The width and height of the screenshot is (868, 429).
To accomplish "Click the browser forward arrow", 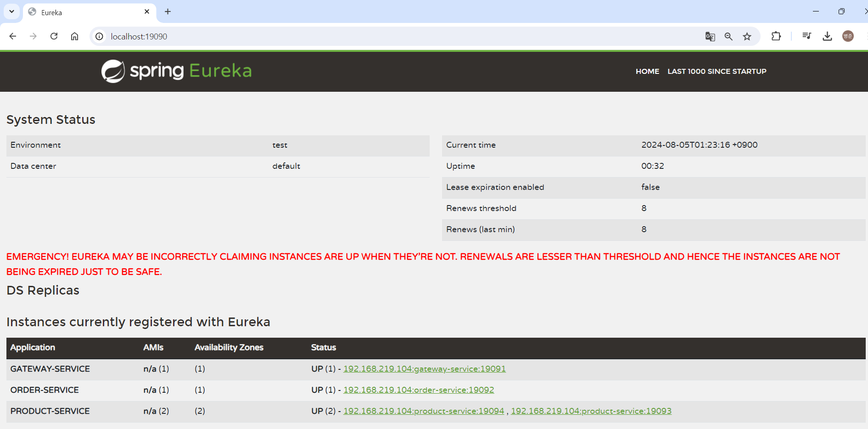I will click(33, 36).
